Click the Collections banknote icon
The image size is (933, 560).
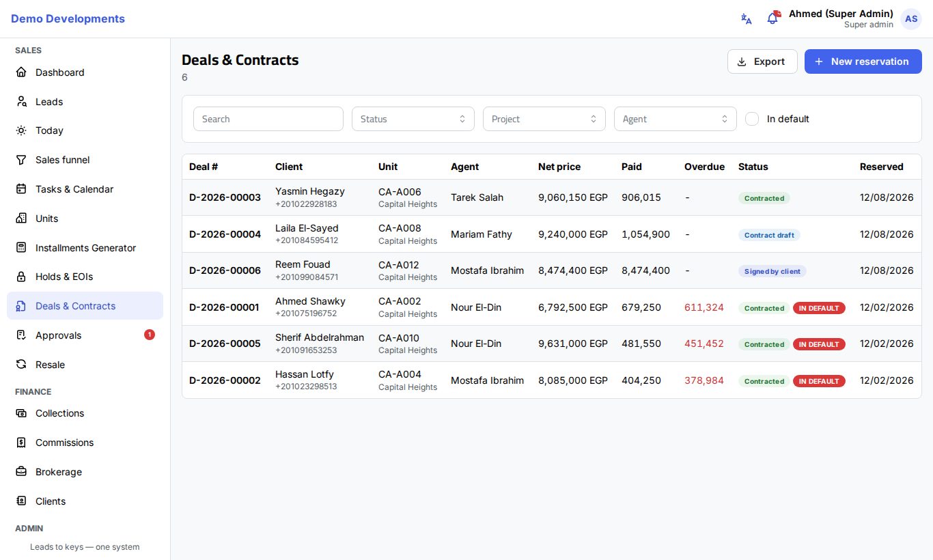(x=21, y=413)
